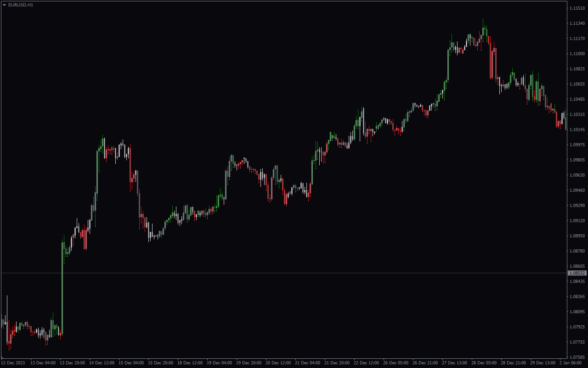The width and height of the screenshot is (588, 368).
Task: Click the 1.10655 price scale label
Action: [577, 84]
